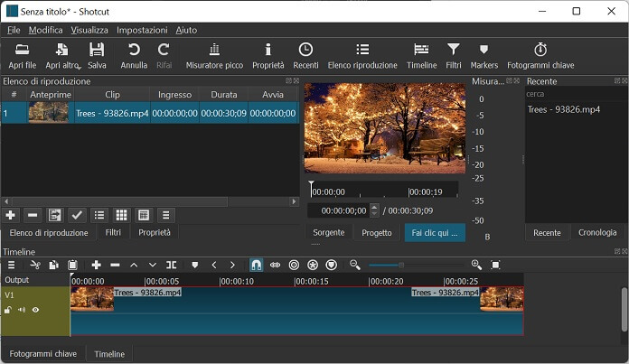Append clip with timeline plus icon
The width and height of the screenshot is (629, 364).
coord(97,265)
